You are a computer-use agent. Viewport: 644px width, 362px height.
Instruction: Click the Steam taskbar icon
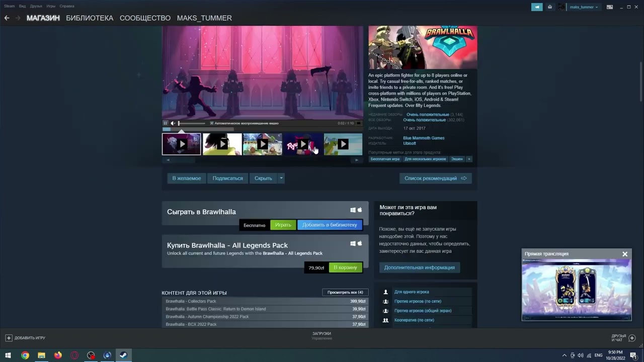click(123, 355)
